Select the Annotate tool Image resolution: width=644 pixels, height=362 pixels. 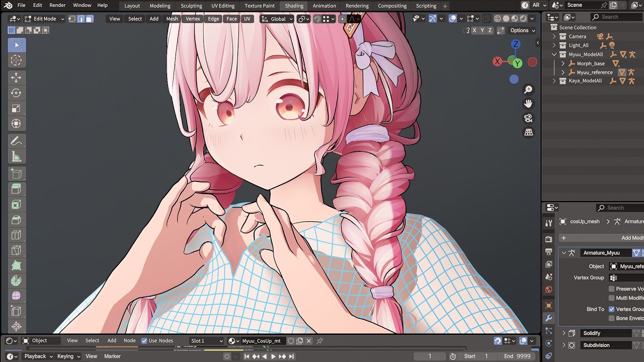point(16,141)
